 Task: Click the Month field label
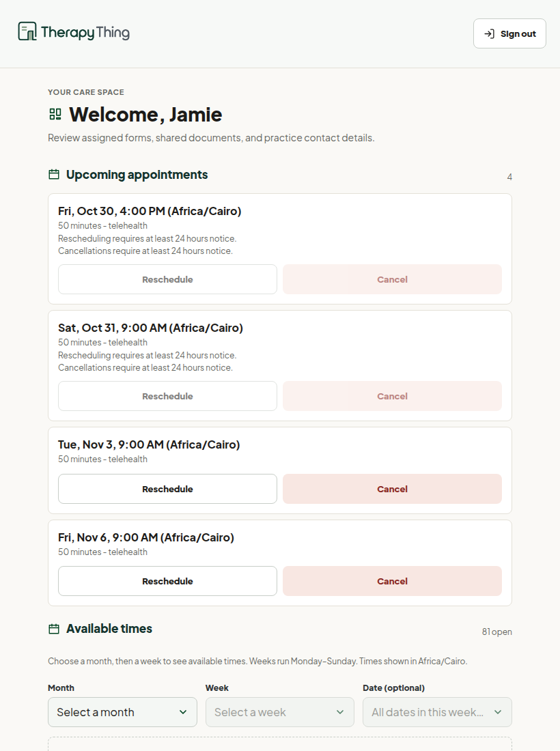61,688
